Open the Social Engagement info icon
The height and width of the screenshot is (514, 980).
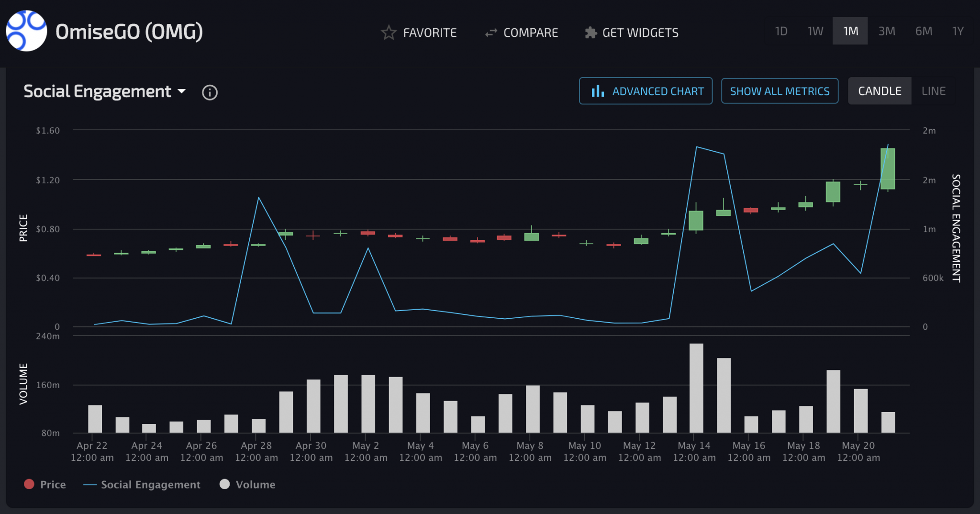tap(210, 92)
